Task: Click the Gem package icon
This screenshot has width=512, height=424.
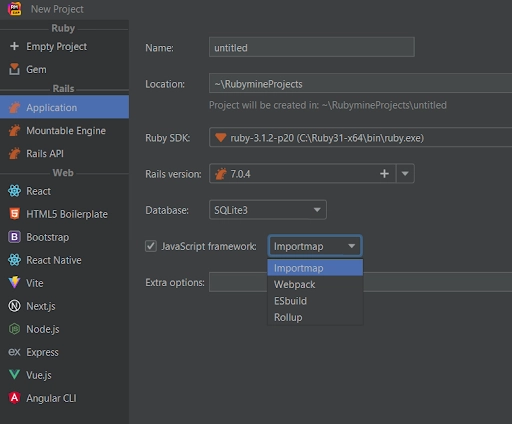Action: click(14, 69)
